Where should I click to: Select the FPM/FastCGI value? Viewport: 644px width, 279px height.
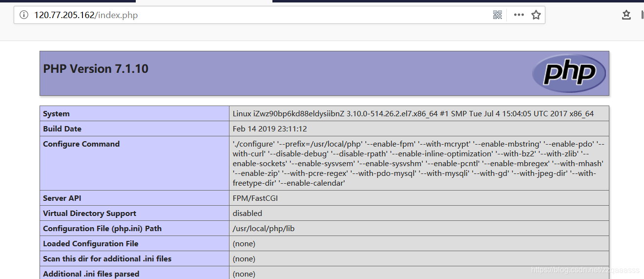tap(255, 198)
